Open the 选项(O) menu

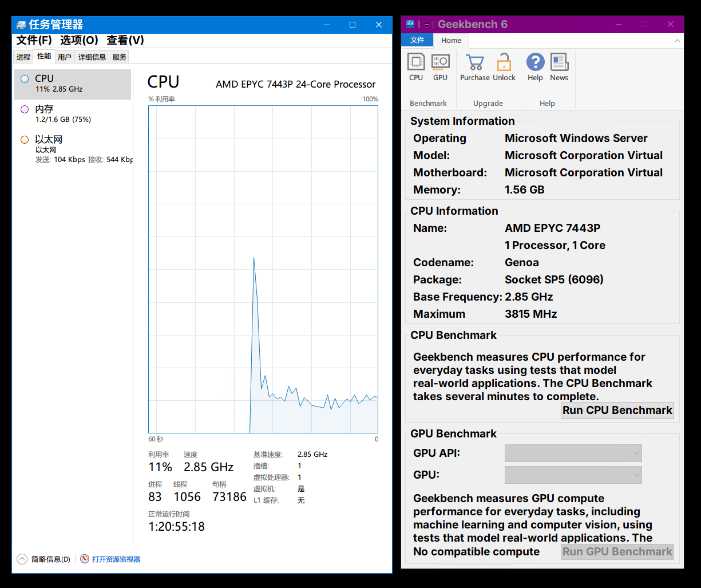coord(79,40)
